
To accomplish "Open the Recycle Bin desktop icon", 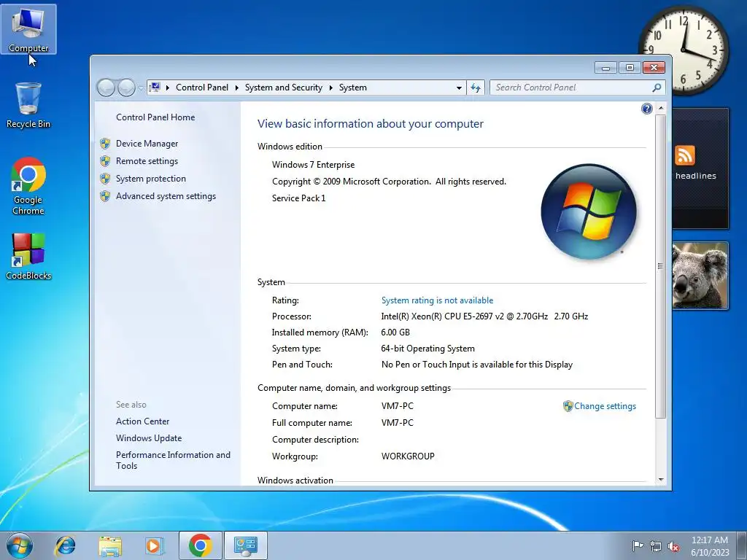I will tap(28, 105).
